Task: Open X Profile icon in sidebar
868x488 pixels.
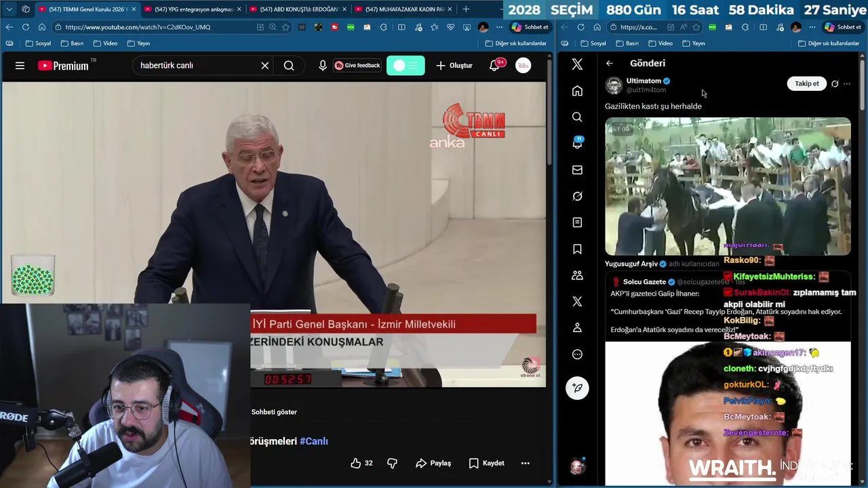Action: pos(577,328)
